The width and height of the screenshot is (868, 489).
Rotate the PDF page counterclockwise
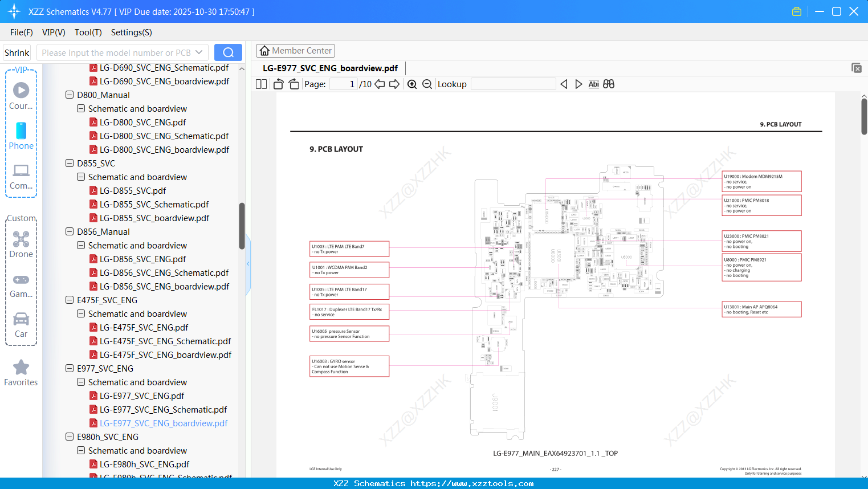tap(278, 84)
